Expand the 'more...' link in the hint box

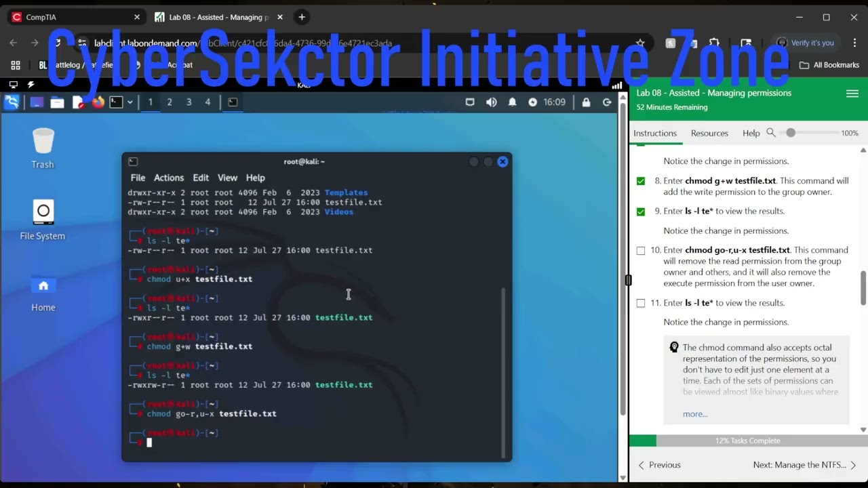(695, 414)
